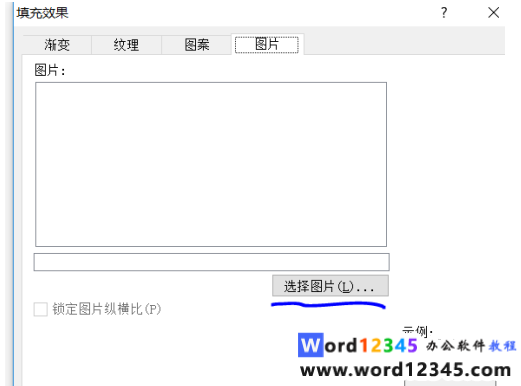Switch to the 渐变 tab
Viewport: 521px width, 386px height.
tap(57, 45)
